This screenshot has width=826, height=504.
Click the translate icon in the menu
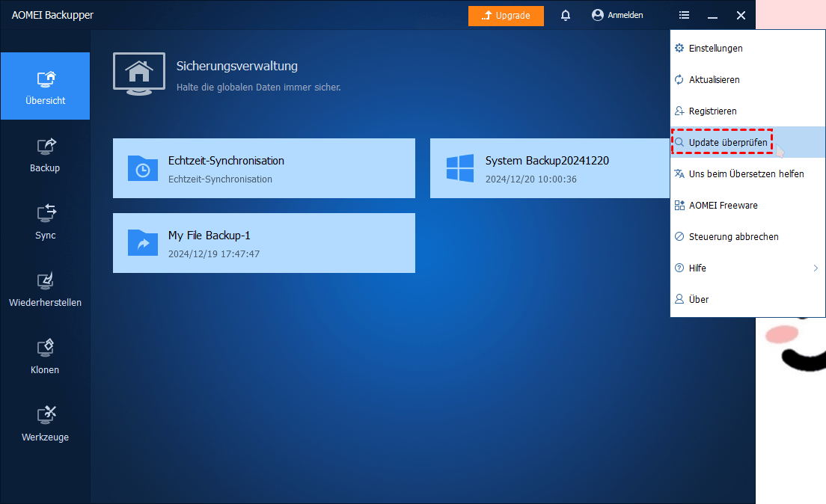click(x=679, y=173)
